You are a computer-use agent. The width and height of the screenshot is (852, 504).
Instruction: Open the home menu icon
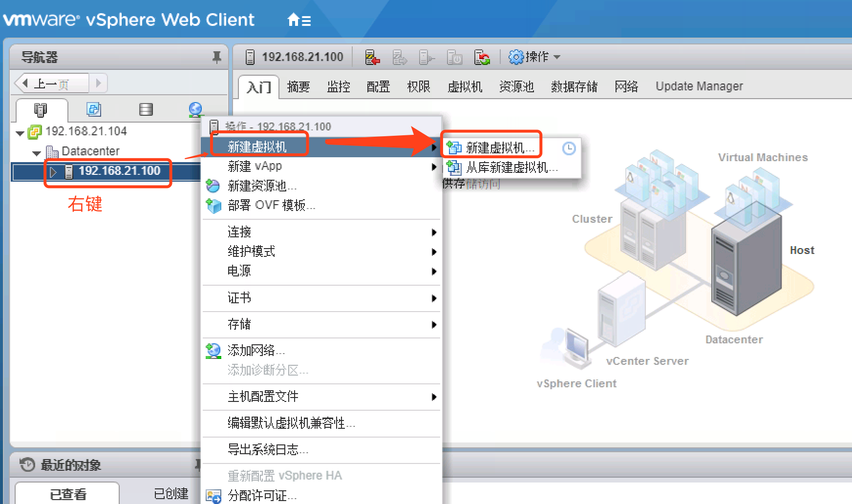pyautogui.click(x=299, y=20)
